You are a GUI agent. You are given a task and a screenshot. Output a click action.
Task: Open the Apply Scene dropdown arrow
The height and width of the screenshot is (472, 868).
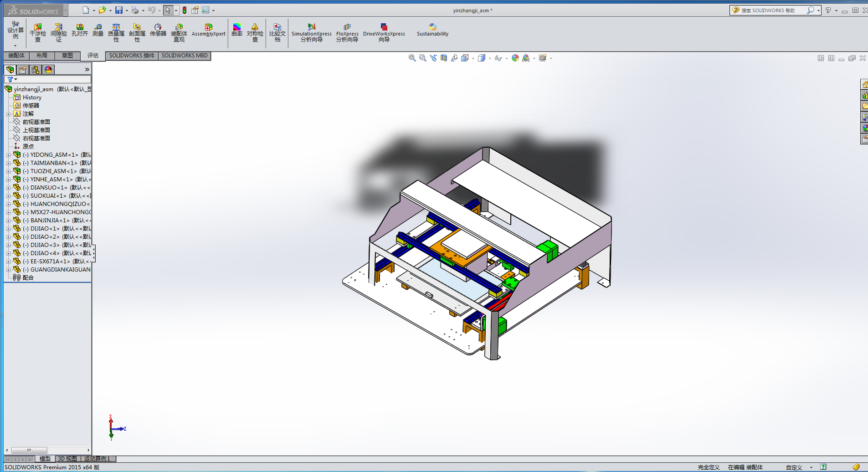(534, 58)
